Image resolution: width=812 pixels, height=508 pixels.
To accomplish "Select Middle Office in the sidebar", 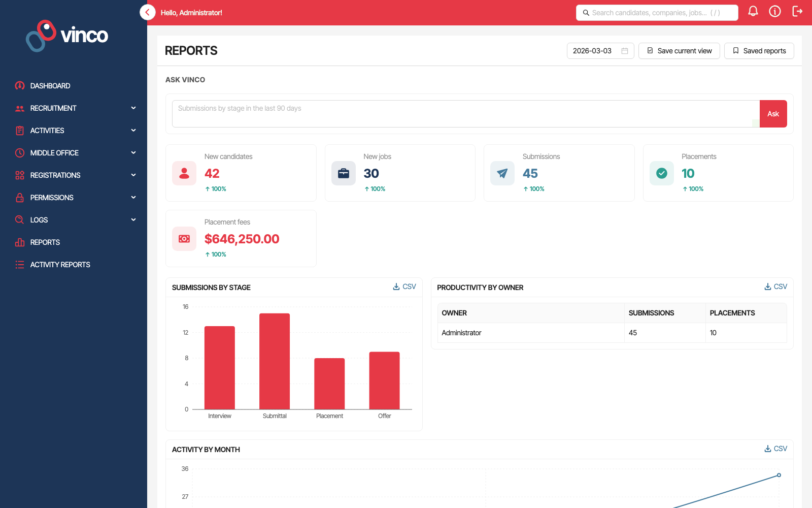I will point(54,153).
